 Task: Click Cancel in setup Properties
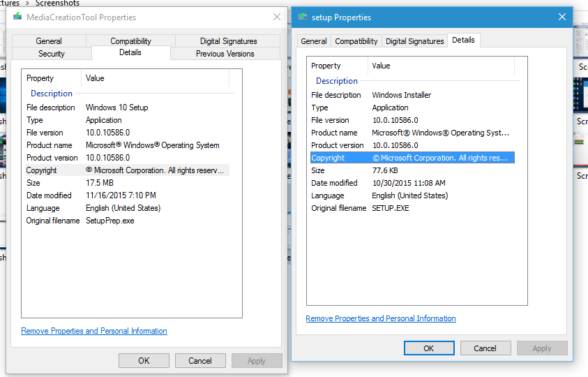click(485, 348)
